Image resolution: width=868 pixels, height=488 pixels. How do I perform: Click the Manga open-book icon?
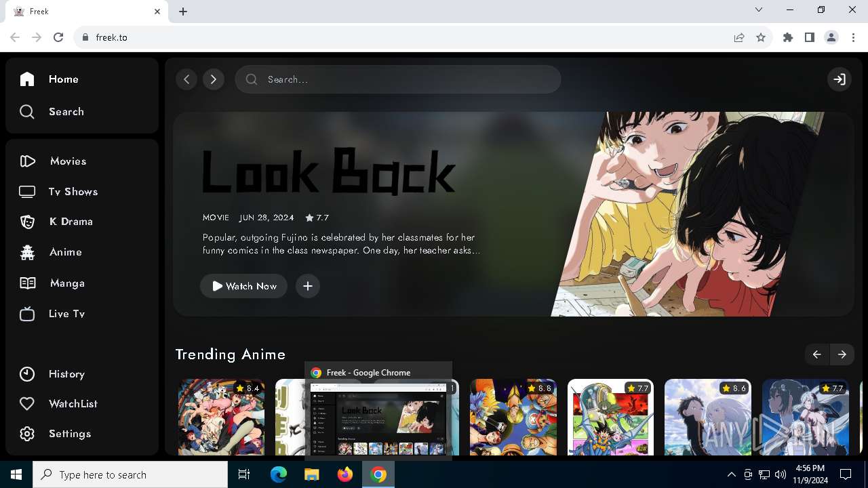[x=27, y=283]
